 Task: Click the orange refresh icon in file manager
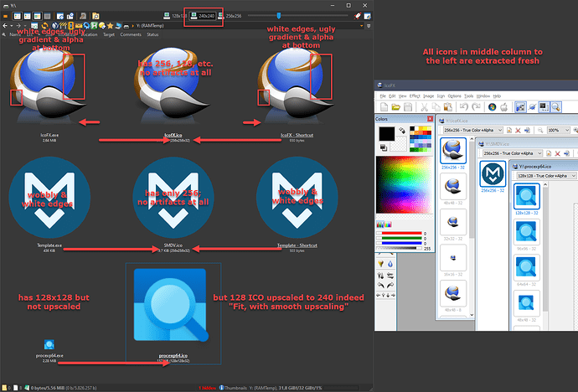point(44,25)
